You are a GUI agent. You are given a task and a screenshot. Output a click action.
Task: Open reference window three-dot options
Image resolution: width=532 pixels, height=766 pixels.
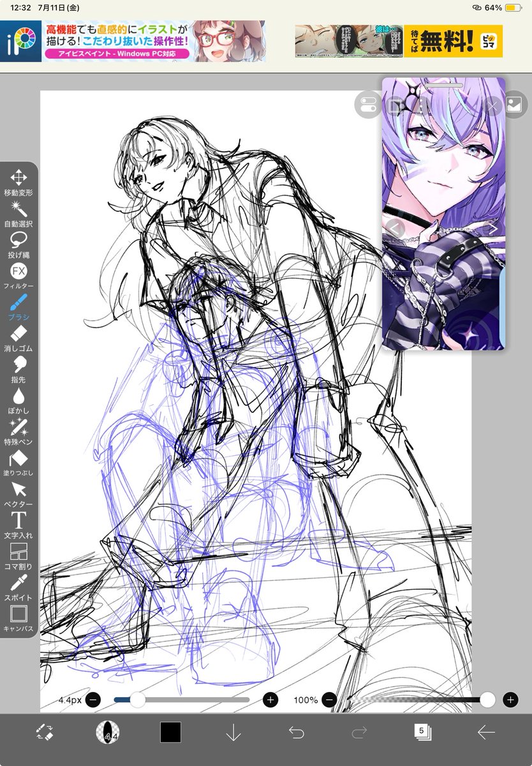tap(421, 105)
